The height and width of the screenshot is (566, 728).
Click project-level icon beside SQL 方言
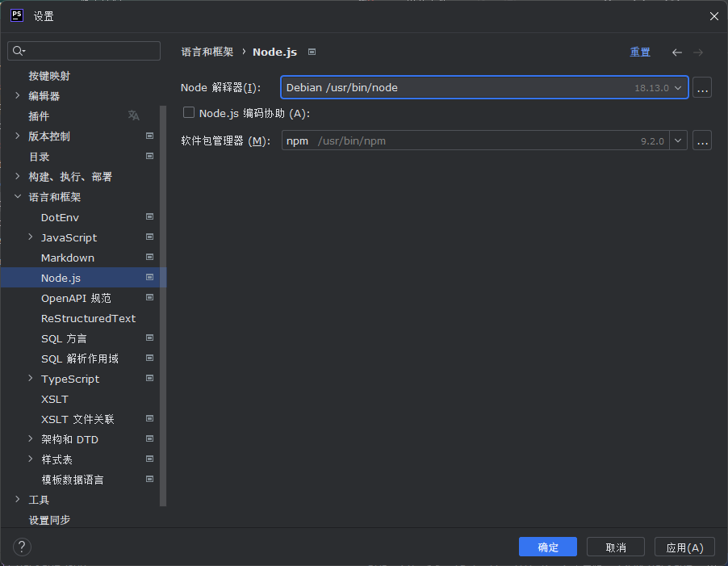point(149,338)
